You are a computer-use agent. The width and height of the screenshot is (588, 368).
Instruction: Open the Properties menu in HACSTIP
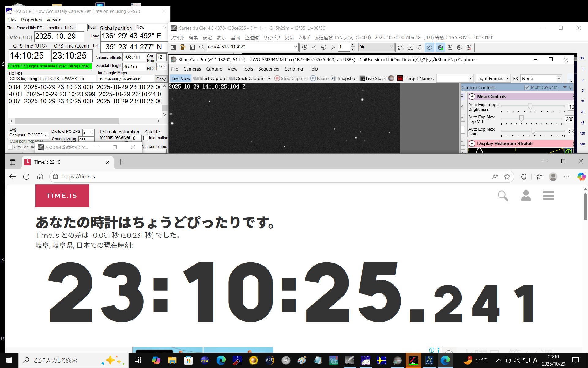point(31,20)
